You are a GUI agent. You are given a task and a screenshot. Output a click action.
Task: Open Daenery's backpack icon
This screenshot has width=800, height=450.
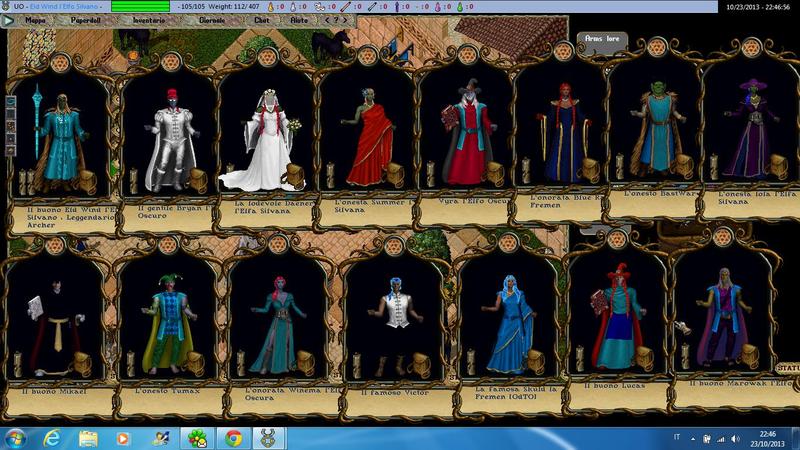[295, 175]
